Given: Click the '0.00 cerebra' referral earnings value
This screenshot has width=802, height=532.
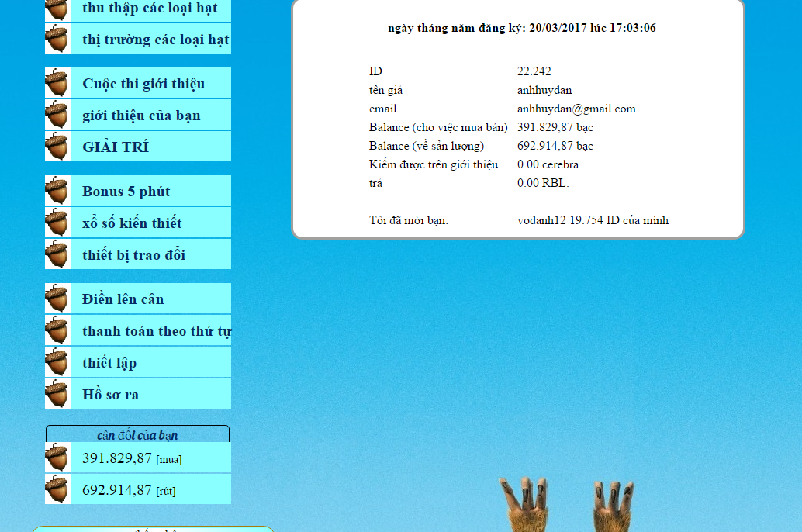Looking at the screenshot, I should [548, 164].
